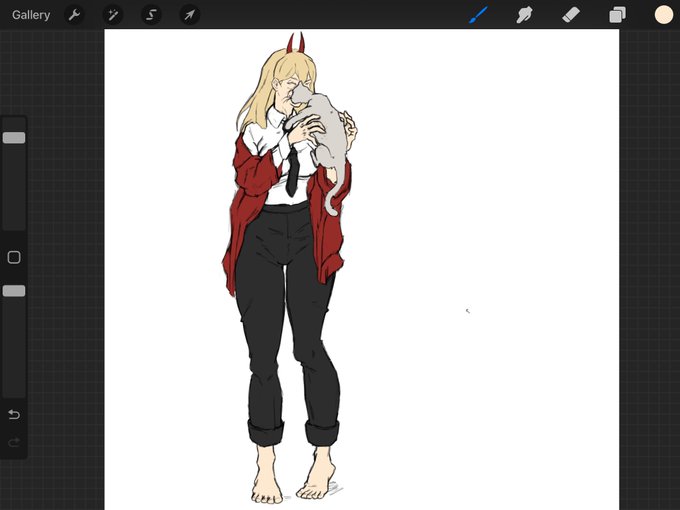Redo the last undone action

pyautogui.click(x=14, y=442)
